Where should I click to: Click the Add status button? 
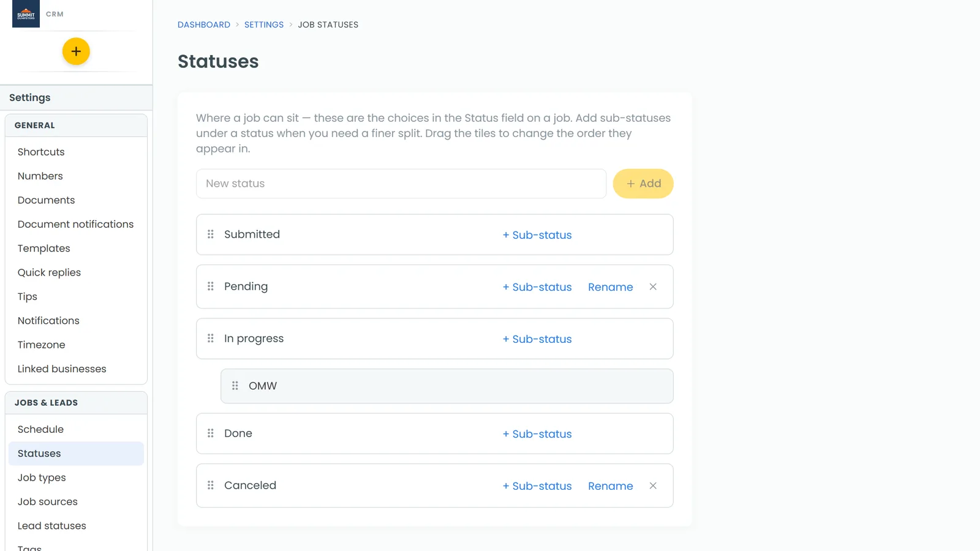coord(643,184)
